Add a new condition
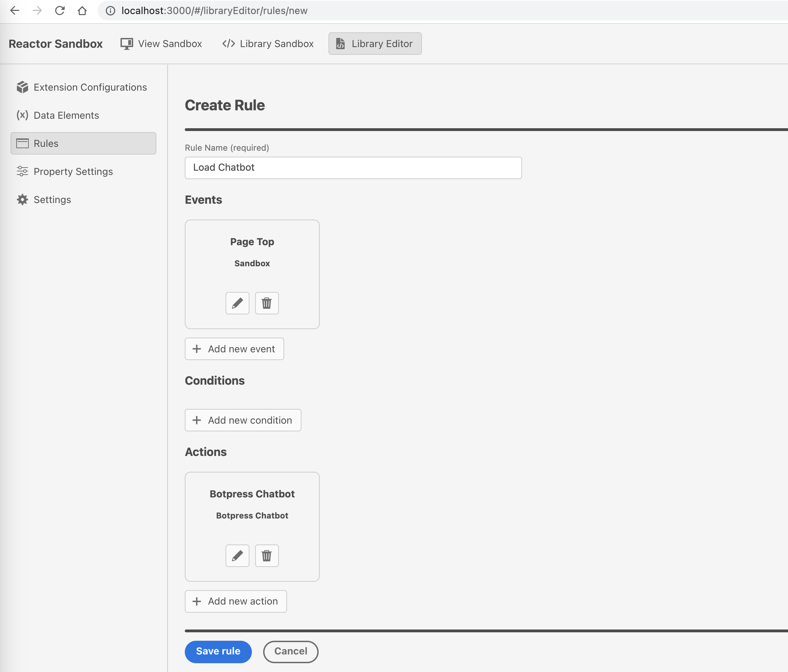The width and height of the screenshot is (788, 672). [x=243, y=420]
